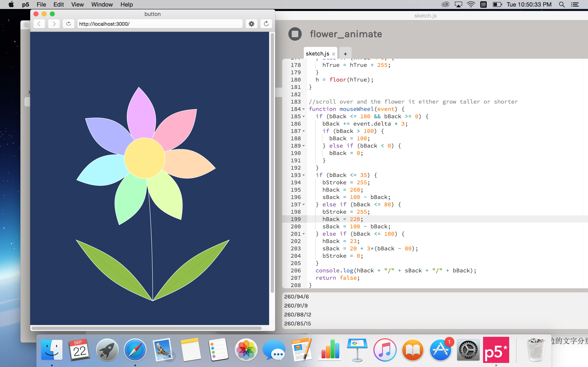Fold the if block on line 185
The height and width of the screenshot is (367, 588).
pos(304,116)
